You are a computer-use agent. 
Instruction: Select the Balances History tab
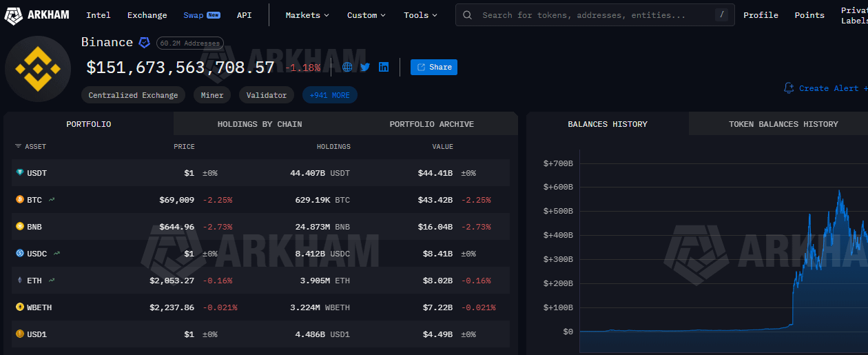pyautogui.click(x=608, y=124)
